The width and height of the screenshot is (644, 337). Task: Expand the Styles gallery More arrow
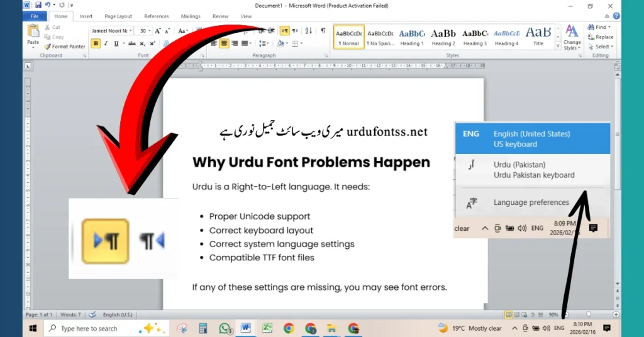click(x=558, y=47)
